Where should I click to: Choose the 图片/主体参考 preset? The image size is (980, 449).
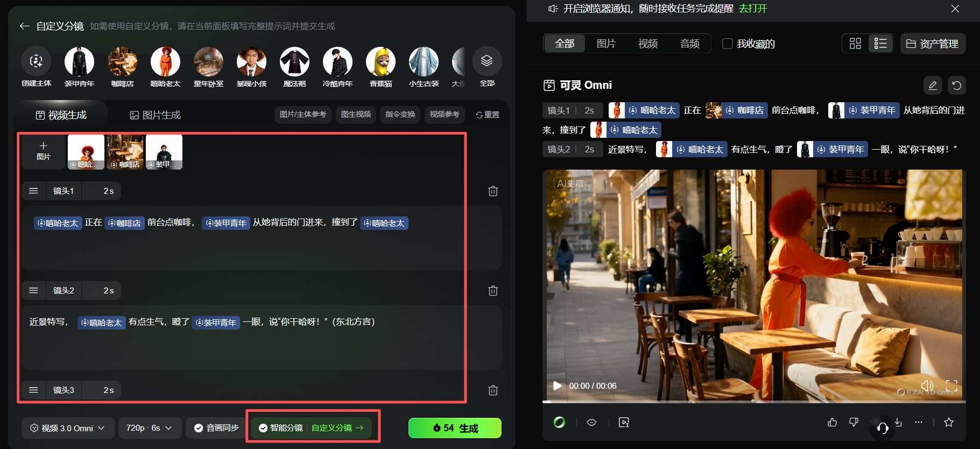(x=303, y=114)
